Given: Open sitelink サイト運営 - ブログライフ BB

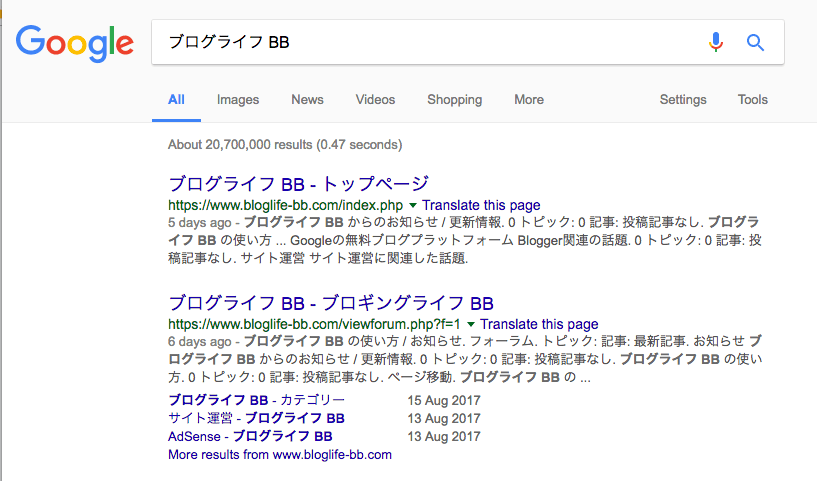Looking at the screenshot, I should pyautogui.click(x=256, y=418).
